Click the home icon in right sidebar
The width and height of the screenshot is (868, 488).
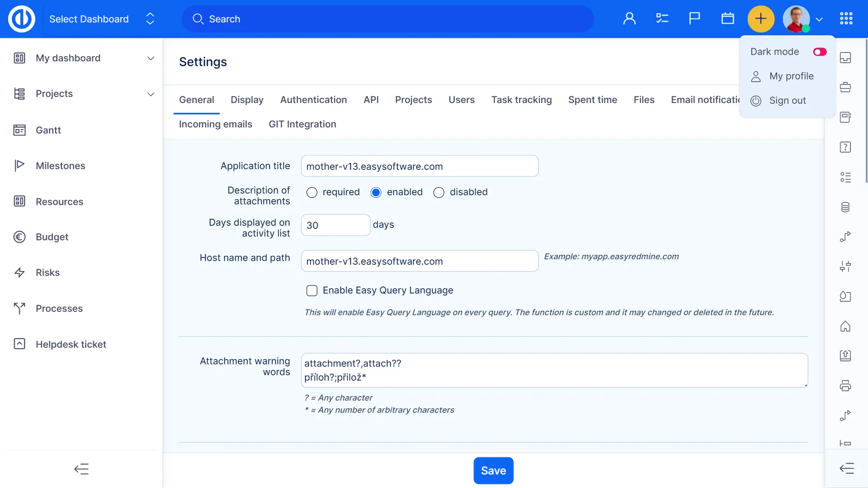click(845, 326)
